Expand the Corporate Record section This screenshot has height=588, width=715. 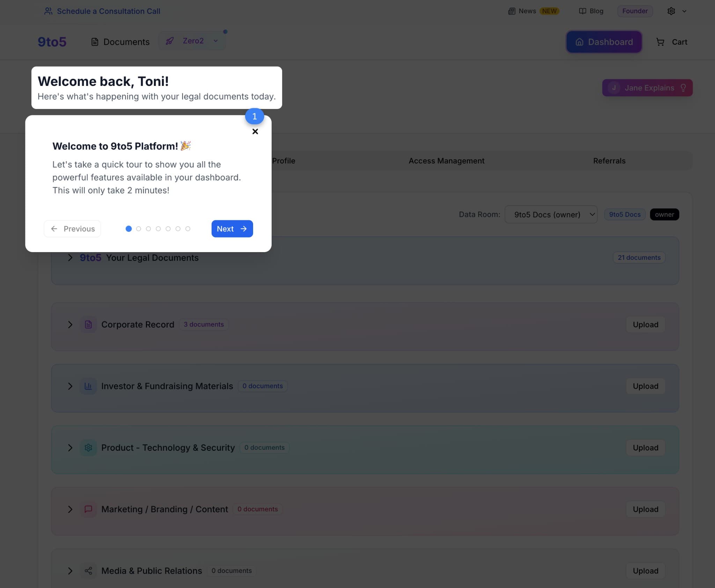point(70,324)
